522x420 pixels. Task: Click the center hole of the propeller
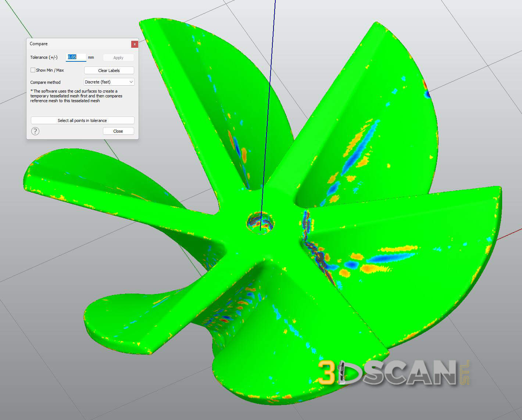click(x=261, y=222)
